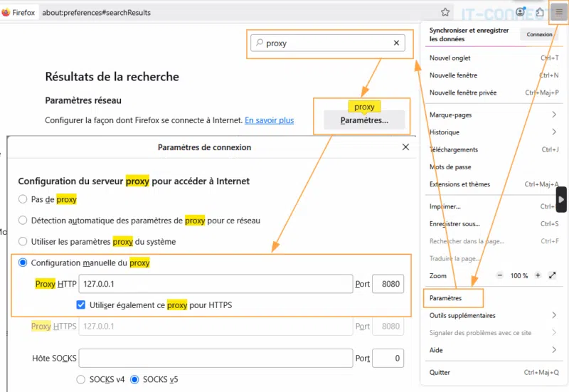Select Utiliser les paramètres proxy du système

[23, 241]
